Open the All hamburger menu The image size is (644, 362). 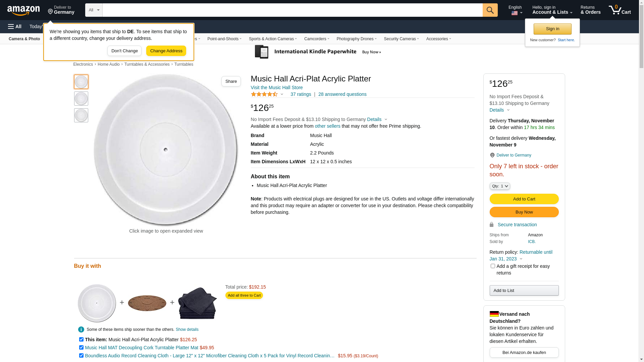point(15,26)
